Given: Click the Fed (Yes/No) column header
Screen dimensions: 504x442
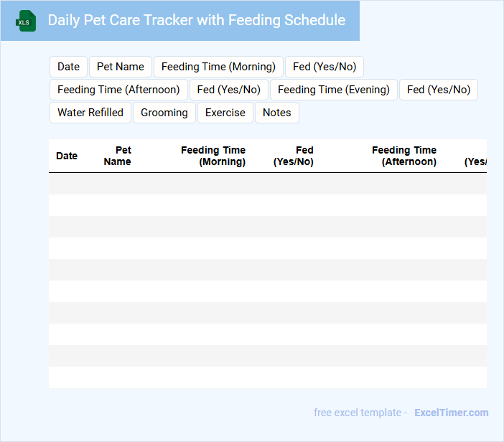Looking at the screenshot, I should pyautogui.click(x=294, y=156).
